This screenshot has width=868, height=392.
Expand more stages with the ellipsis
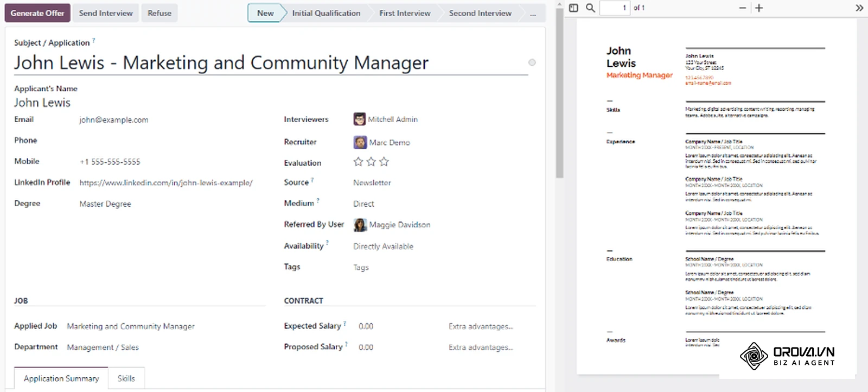point(533,13)
